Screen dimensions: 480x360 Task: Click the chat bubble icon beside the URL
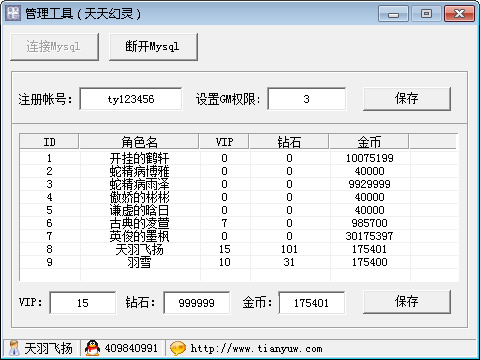178,349
